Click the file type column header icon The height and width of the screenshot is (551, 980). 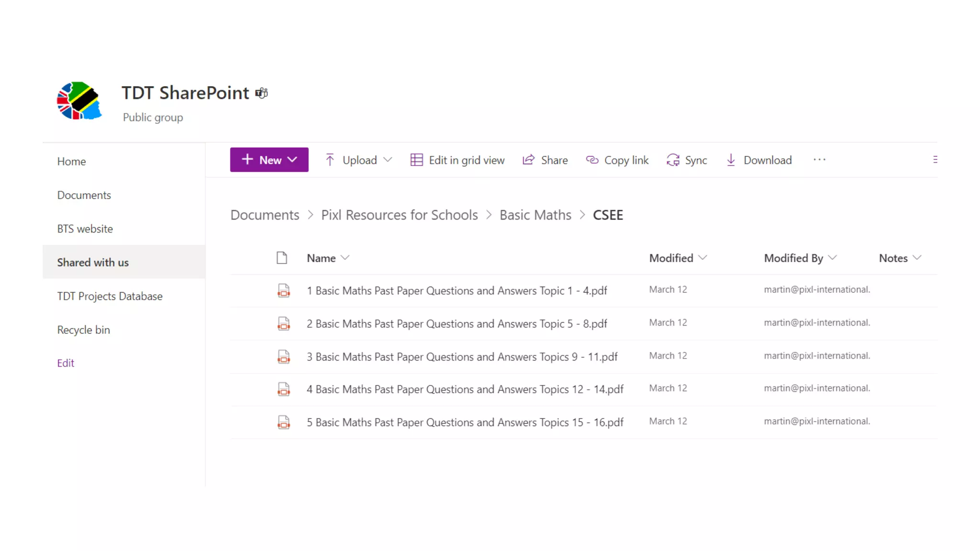coord(282,258)
